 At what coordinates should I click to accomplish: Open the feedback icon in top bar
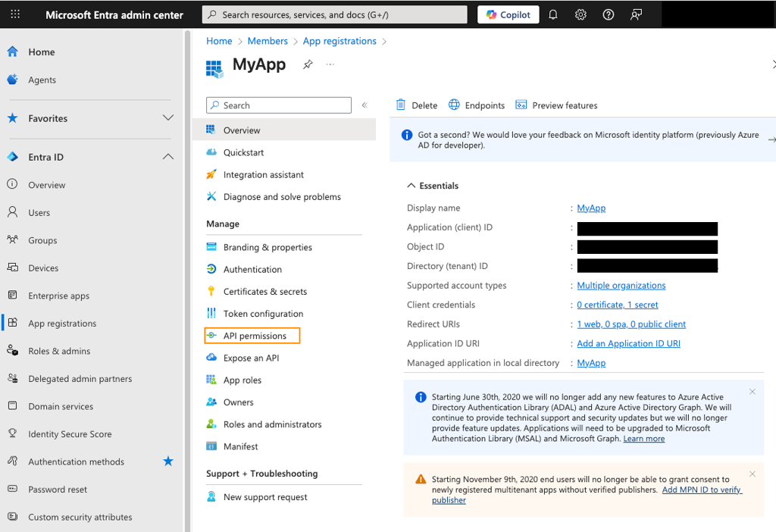[636, 15]
